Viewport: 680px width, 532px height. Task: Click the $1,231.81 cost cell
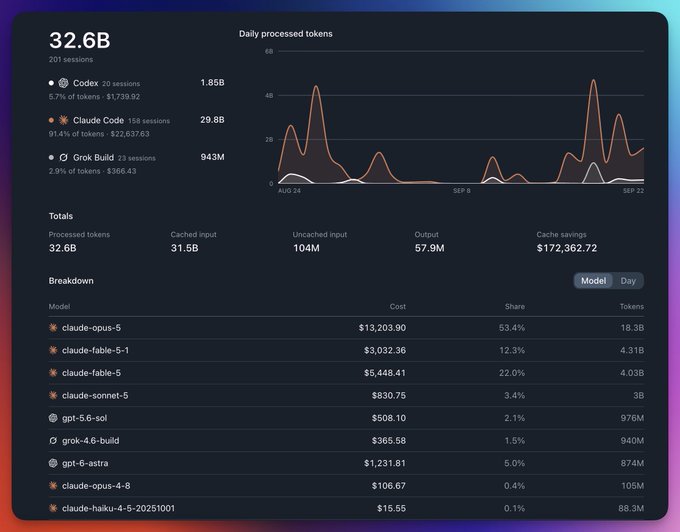tap(385, 463)
